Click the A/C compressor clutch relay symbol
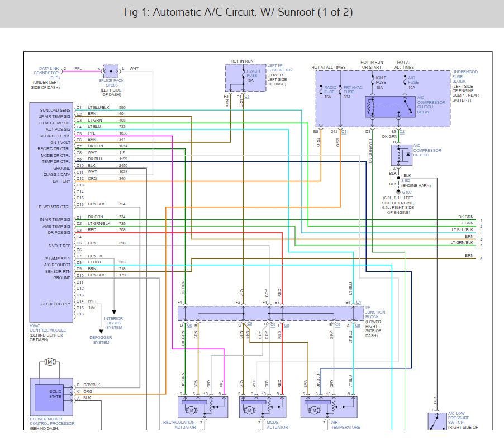 tap(390, 107)
